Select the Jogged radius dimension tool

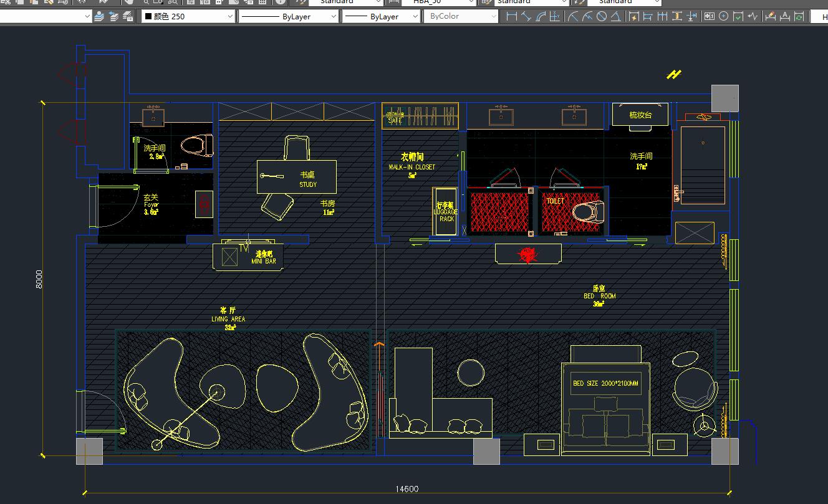click(587, 17)
